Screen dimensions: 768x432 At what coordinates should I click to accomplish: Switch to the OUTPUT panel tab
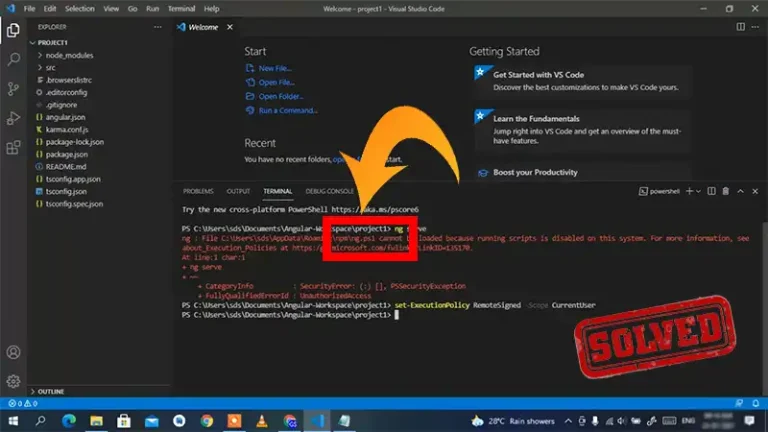238,191
